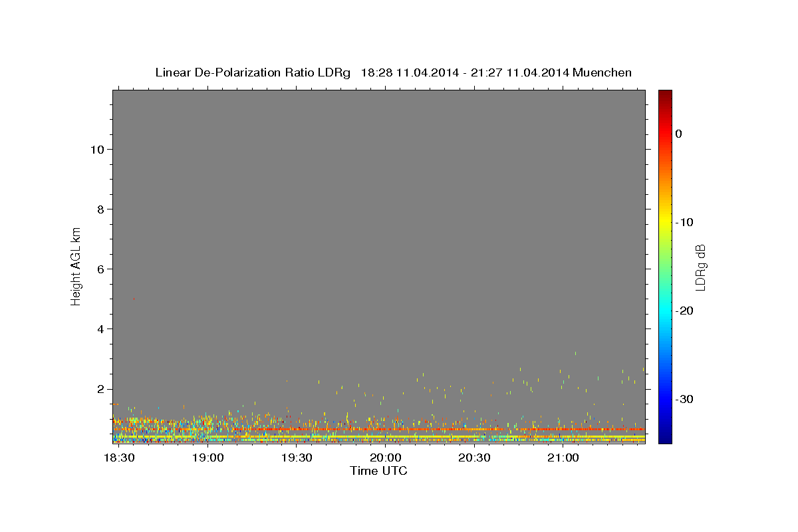Click the 19:00 time axis label
The height and width of the screenshot is (532, 798).
click(x=208, y=458)
